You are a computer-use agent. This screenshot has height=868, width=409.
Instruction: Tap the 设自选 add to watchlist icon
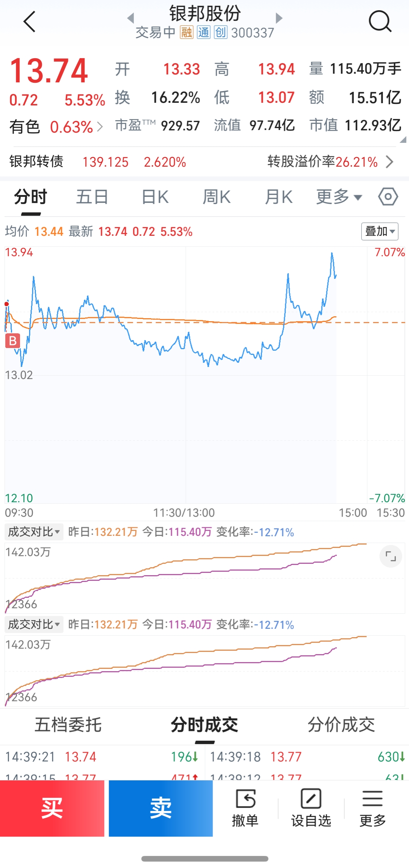coord(311,808)
